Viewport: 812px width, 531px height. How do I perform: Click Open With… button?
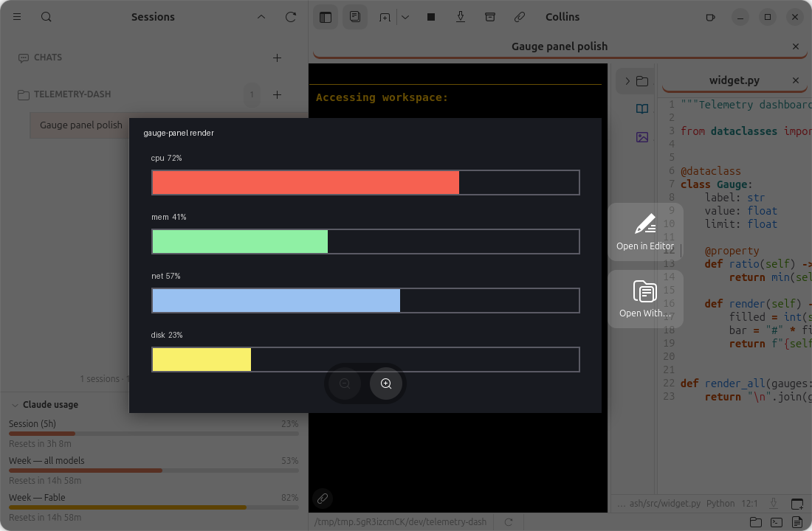(x=645, y=299)
